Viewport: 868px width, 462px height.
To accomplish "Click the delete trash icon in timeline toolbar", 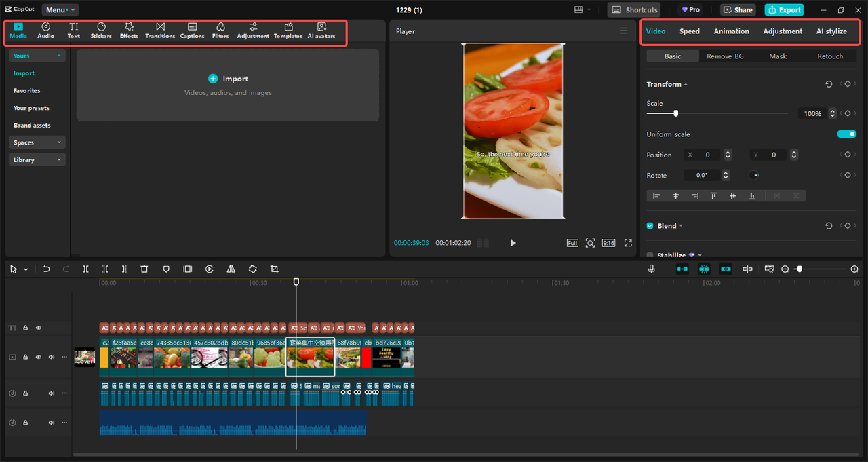I will (144, 269).
